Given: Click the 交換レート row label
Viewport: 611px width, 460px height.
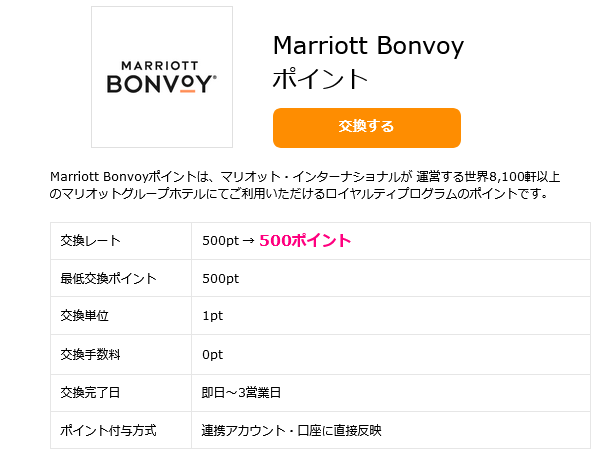Looking at the screenshot, I should (90, 241).
